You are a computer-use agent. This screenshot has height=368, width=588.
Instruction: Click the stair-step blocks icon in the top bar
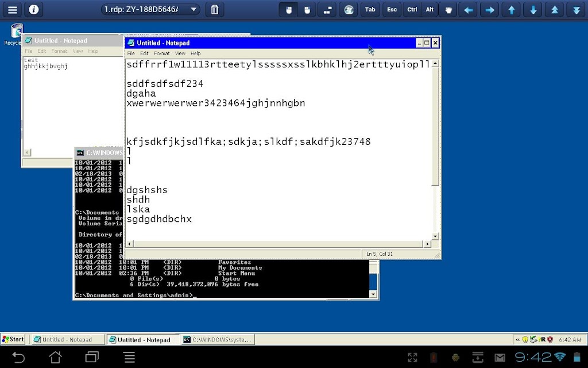[x=327, y=10]
